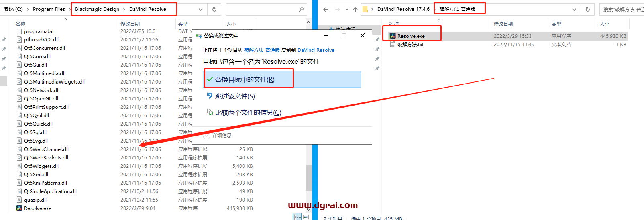Switch left window to details view icon
Screen dimensions: 644x220
tap(297, 217)
